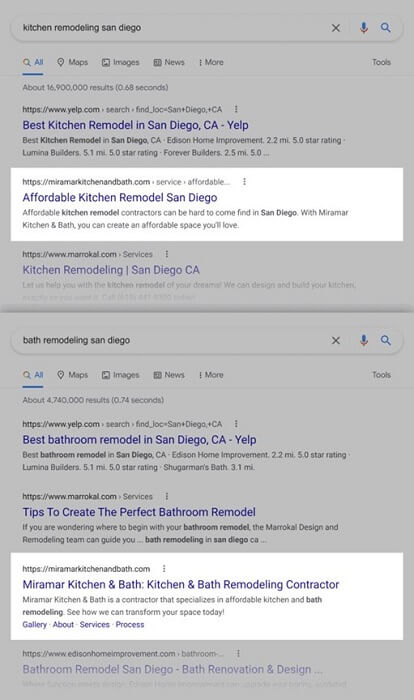Viewport: 414px width, 700px height.
Task: Open Tips To Create The Perfect Bathroom Remodel
Action: tap(139, 512)
